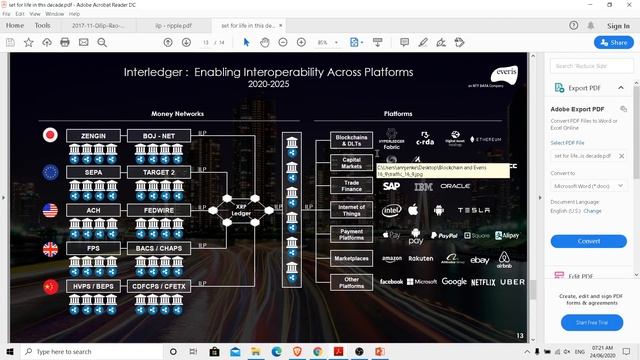640x360 pixels.
Task: Select the Highlight pen tool
Action: click(423, 42)
